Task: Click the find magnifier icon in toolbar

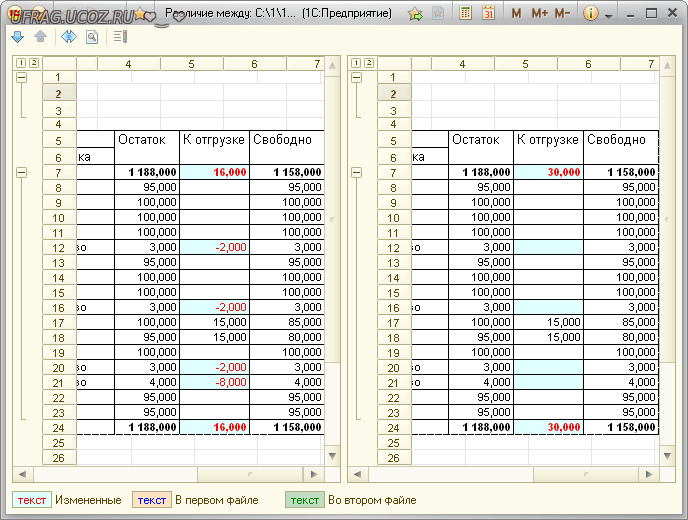Action: (92, 37)
